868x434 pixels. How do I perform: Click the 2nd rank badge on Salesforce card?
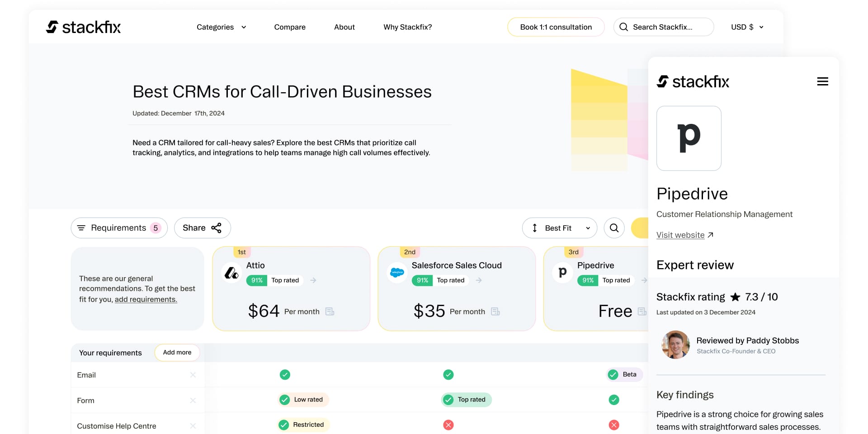[x=410, y=252]
